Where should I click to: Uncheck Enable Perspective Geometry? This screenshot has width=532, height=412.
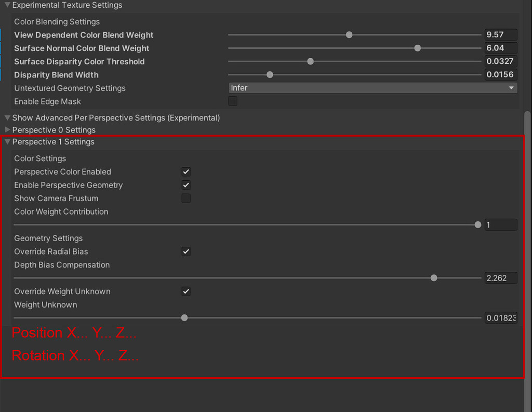(x=185, y=184)
